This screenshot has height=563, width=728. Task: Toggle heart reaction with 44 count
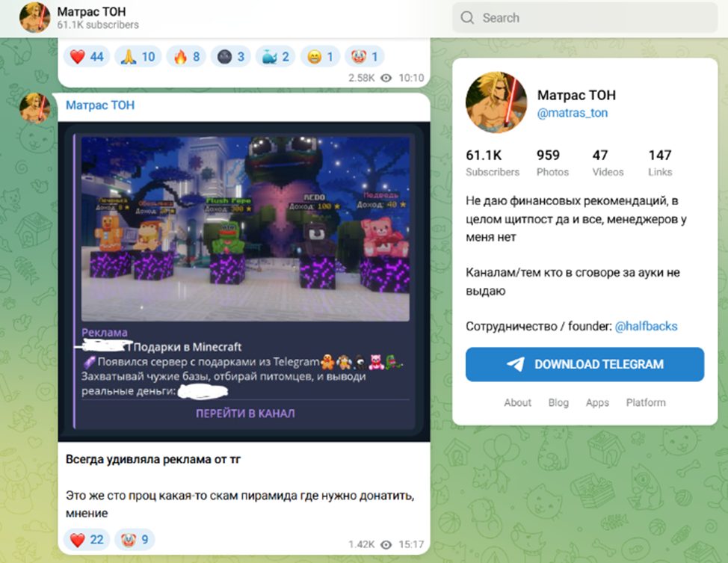click(x=87, y=56)
